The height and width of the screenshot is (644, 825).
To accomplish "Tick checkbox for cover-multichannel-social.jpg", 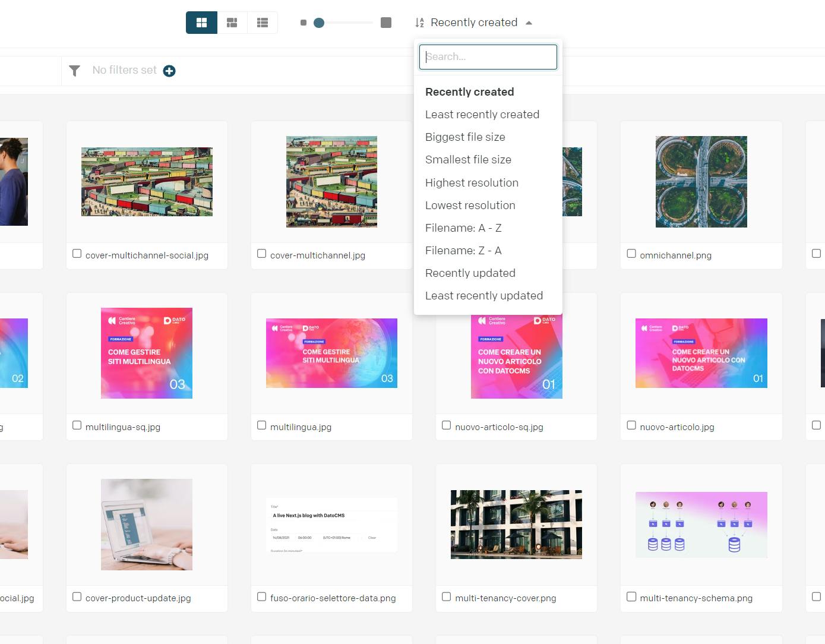I will tap(77, 254).
